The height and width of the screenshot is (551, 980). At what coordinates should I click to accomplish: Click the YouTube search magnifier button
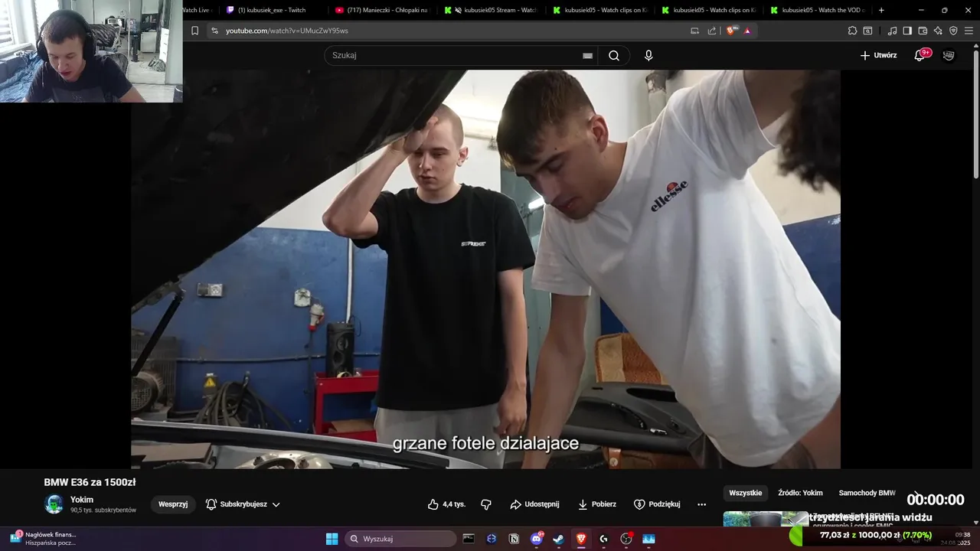[x=614, y=55]
